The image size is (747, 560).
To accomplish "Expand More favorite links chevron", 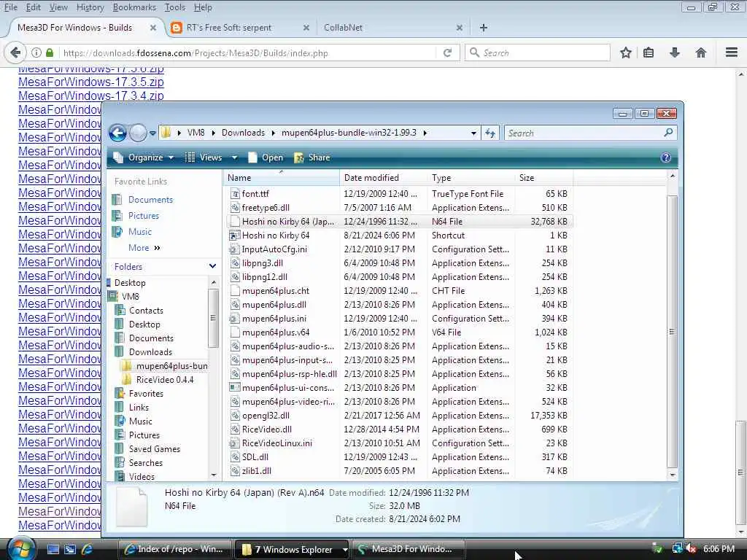I will [158, 248].
